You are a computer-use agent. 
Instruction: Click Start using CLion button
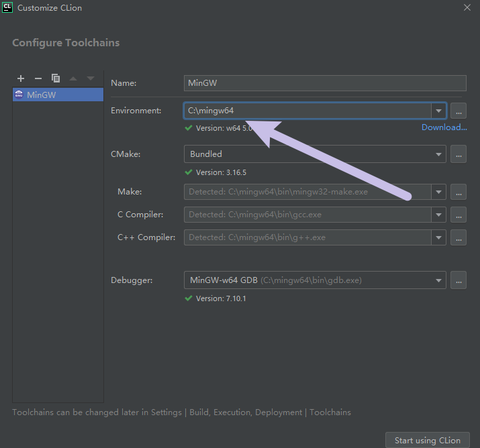(x=428, y=440)
